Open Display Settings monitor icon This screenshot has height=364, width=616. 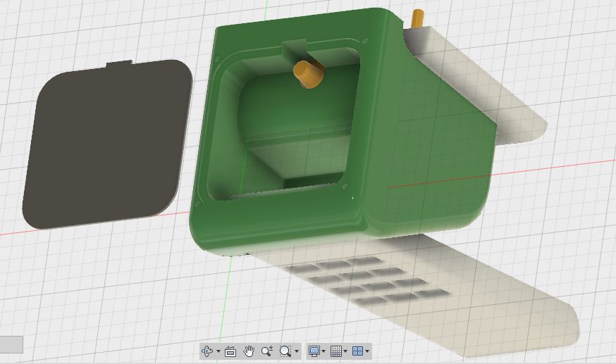point(314,351)
